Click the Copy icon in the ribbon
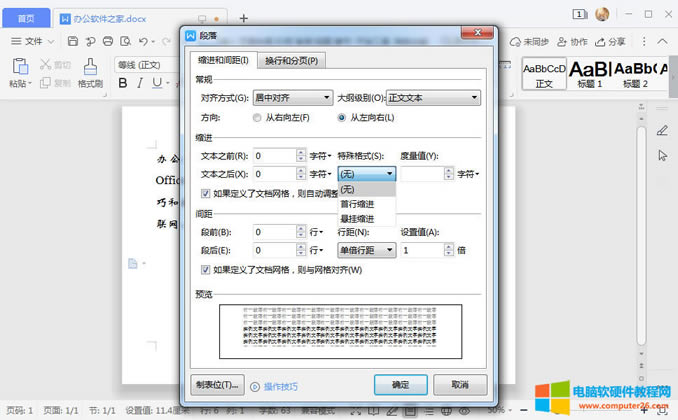 tap(45, 83)
